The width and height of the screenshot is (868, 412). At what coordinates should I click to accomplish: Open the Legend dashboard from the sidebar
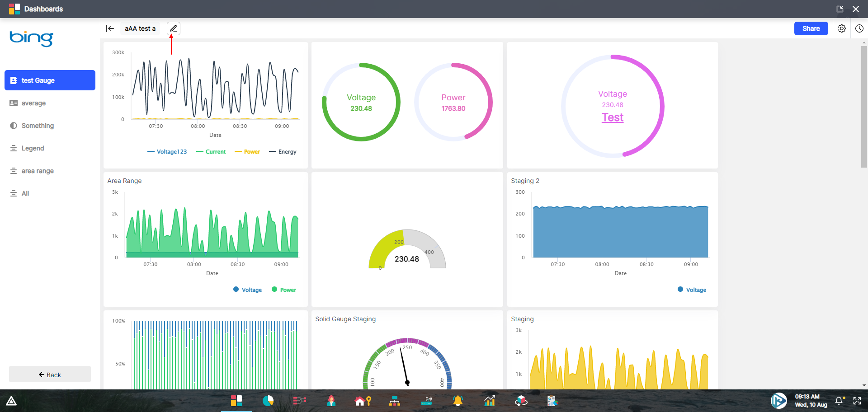click(33, 148)
